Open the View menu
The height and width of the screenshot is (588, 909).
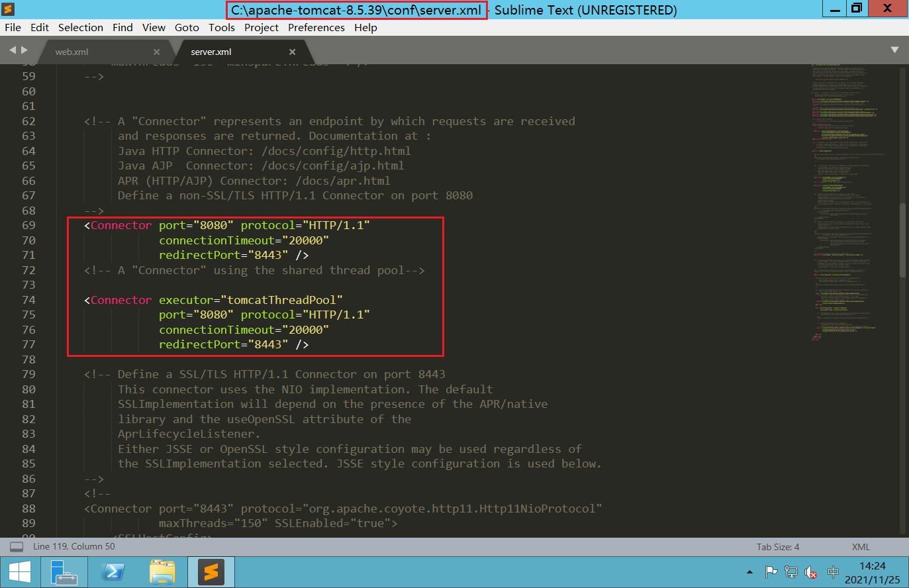[154, 27]
